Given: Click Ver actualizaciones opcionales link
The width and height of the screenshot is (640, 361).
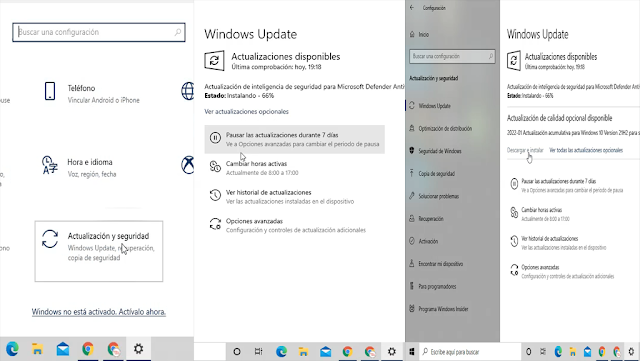Looking at the screenshot, I should (246, 111).
